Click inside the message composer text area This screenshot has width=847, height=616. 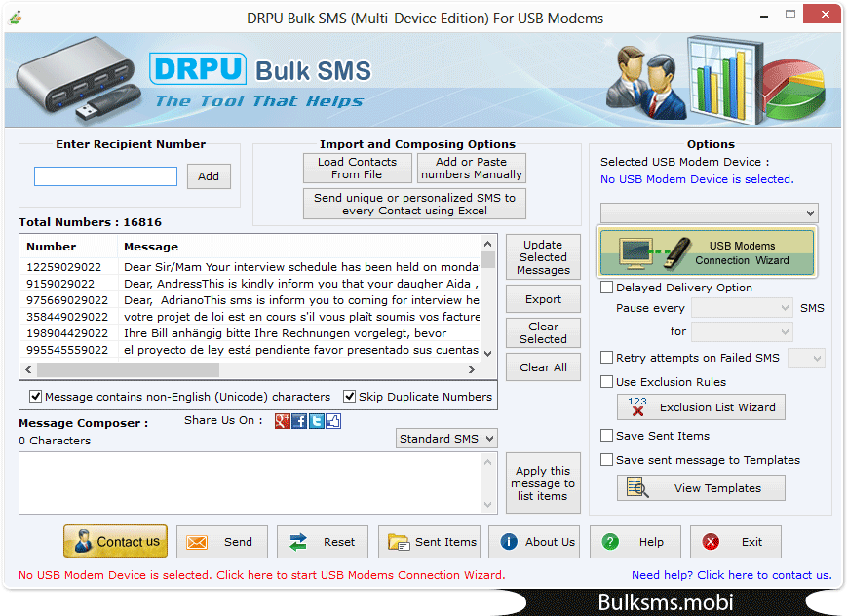pyautogui.click(x=250, y=483)
